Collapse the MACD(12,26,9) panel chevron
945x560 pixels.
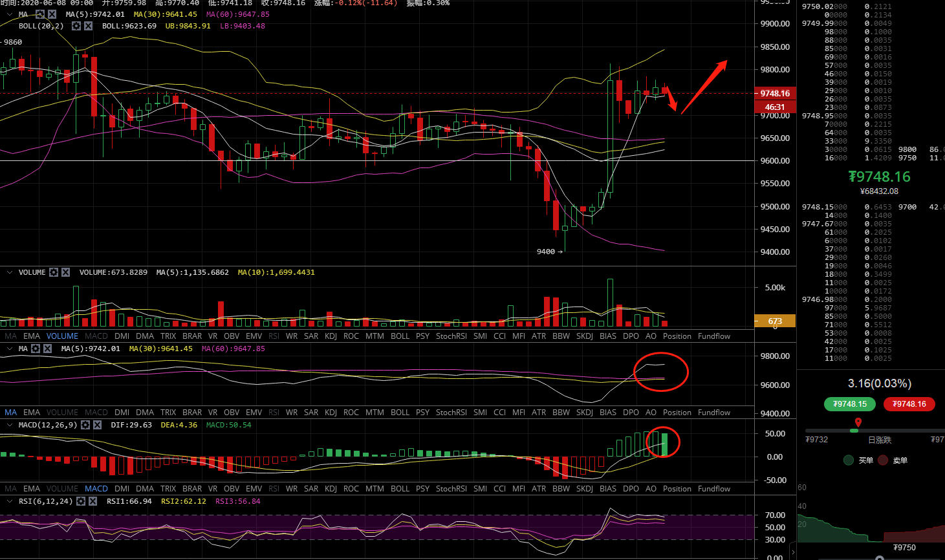pyautogui.click(x=9, y=425)
